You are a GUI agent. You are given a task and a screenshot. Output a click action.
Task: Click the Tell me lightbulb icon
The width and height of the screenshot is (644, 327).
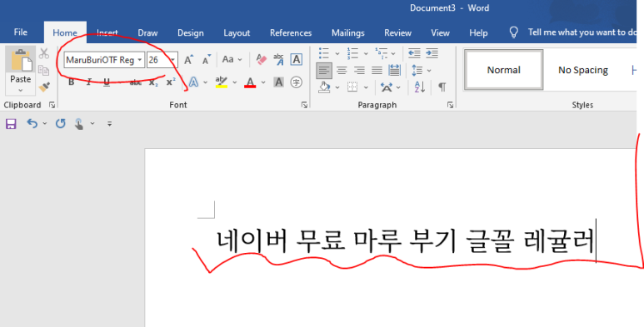pos(513,32)
